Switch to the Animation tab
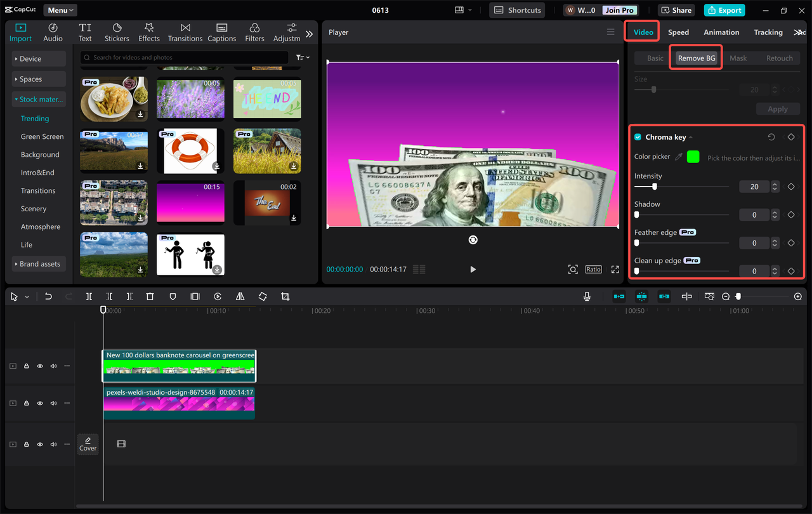 [x=721, y=32]
